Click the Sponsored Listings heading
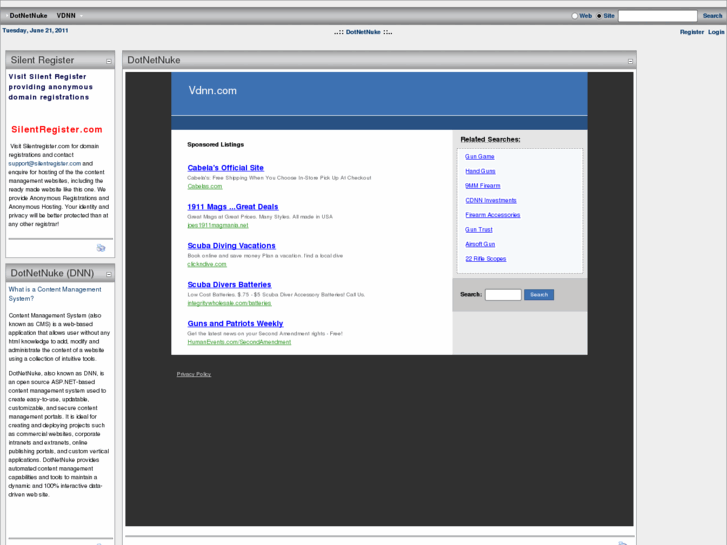 [x=215, y=145]
